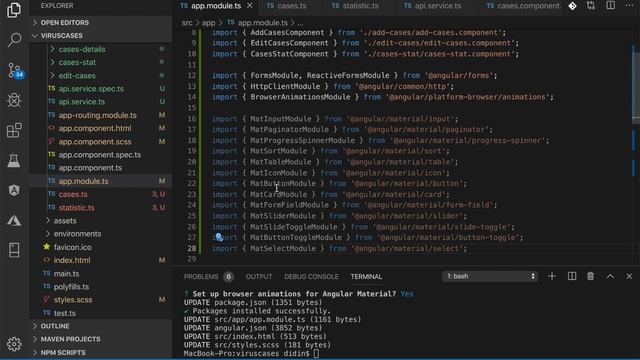Close the app.module.ts editor tab
Image resolution: width=640 pixels, height=360 pixels.
[x=249, y=6]
